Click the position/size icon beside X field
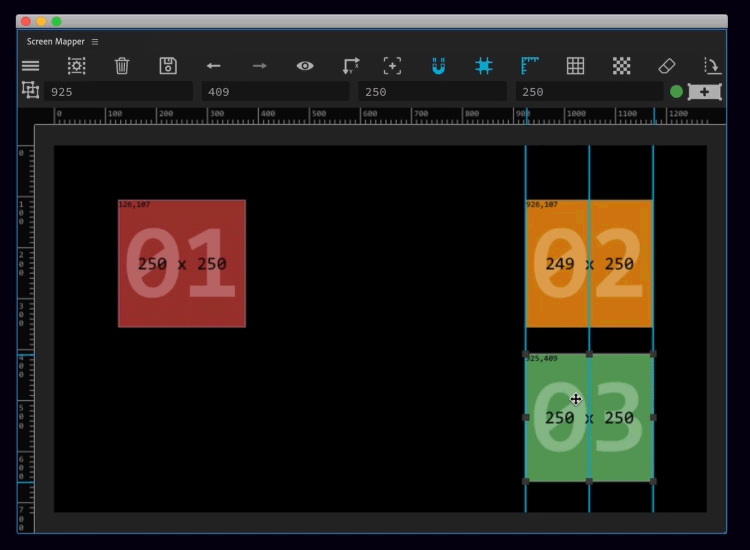The height and width of the screenshot is (550, 750). click(30, 90)
